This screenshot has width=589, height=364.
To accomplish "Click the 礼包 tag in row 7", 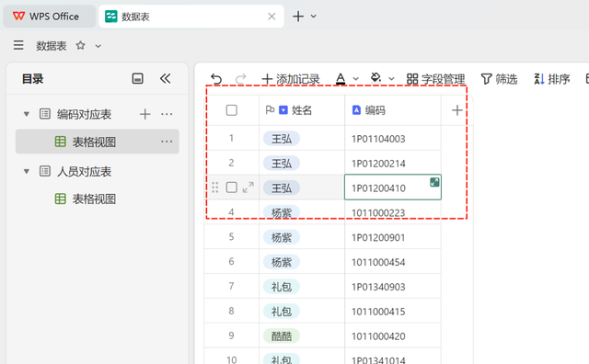I will (x=282, y=287).
